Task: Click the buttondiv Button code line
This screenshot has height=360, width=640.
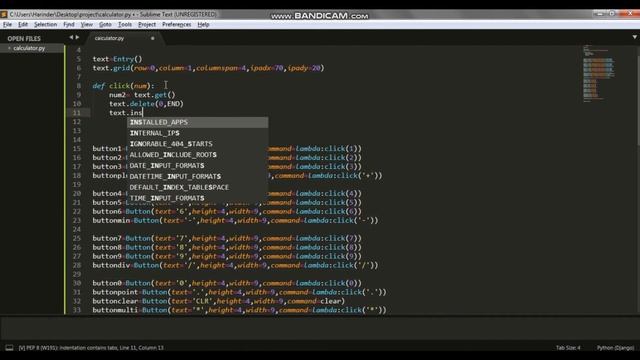Action: click(235, 265)
